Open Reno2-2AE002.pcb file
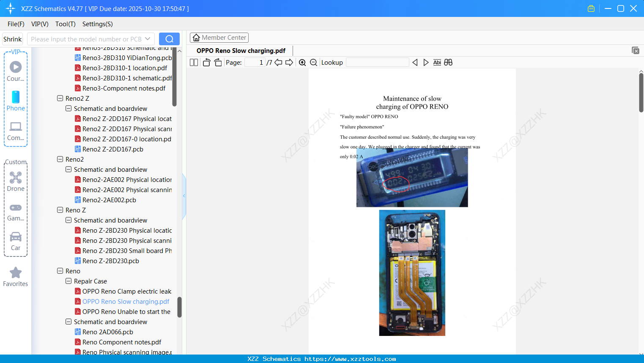644x363 pixels. (x=105, y=200)
